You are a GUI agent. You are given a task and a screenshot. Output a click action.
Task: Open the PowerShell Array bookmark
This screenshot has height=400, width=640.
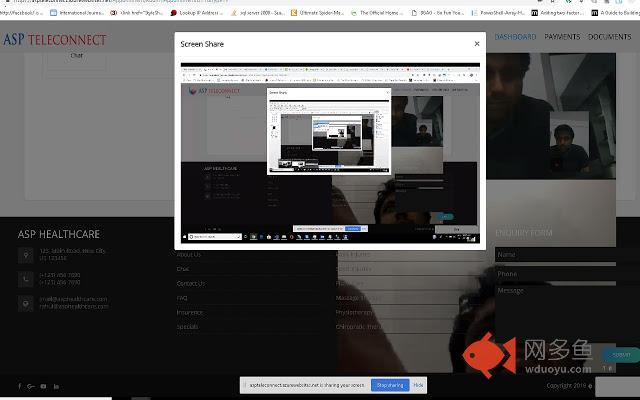point(498,13)
